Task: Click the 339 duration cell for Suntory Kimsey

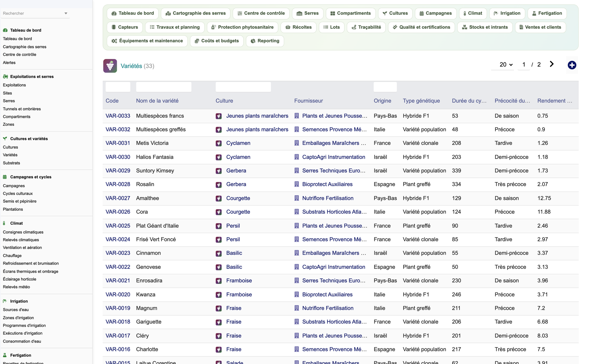Action: point(456,171)
